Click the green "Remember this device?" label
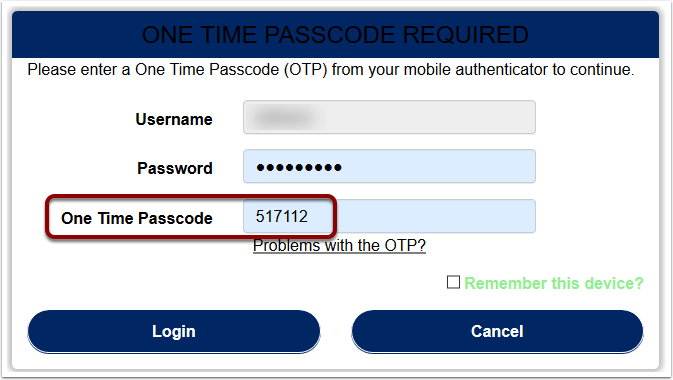This screenshot has height=380, width=673. 554,283
